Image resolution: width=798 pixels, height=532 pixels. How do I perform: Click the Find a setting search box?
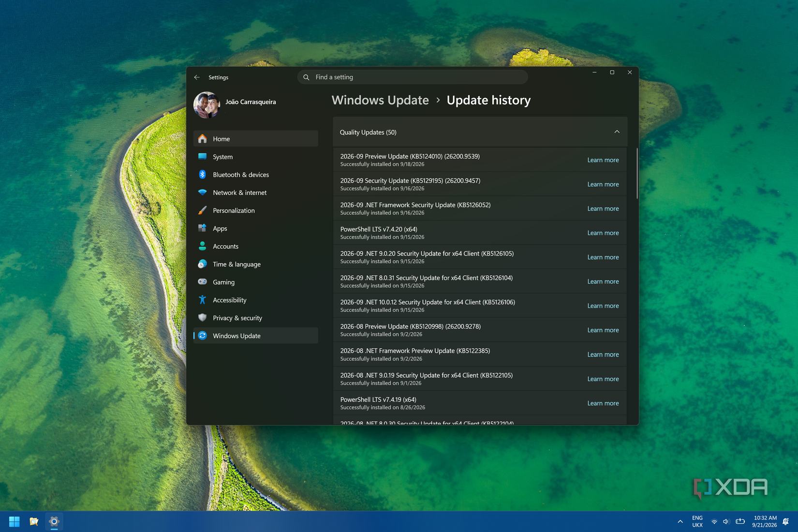point(413,77)
